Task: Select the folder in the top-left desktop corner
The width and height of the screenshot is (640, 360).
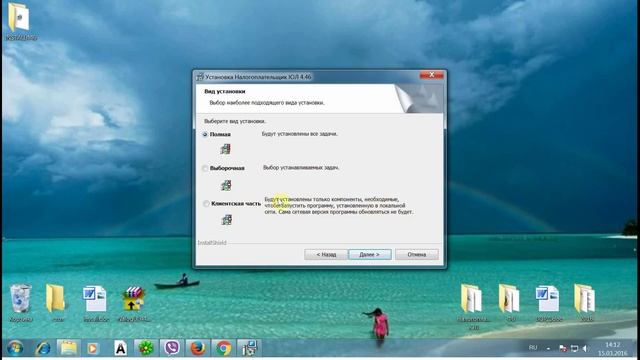Action: tap(20, 21)
